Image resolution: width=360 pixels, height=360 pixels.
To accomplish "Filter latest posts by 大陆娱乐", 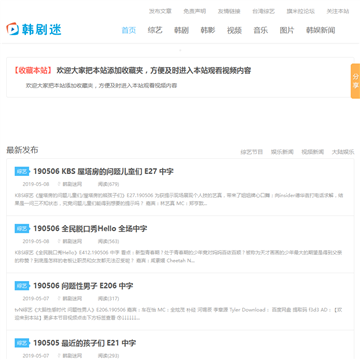I will pos(343,152).
